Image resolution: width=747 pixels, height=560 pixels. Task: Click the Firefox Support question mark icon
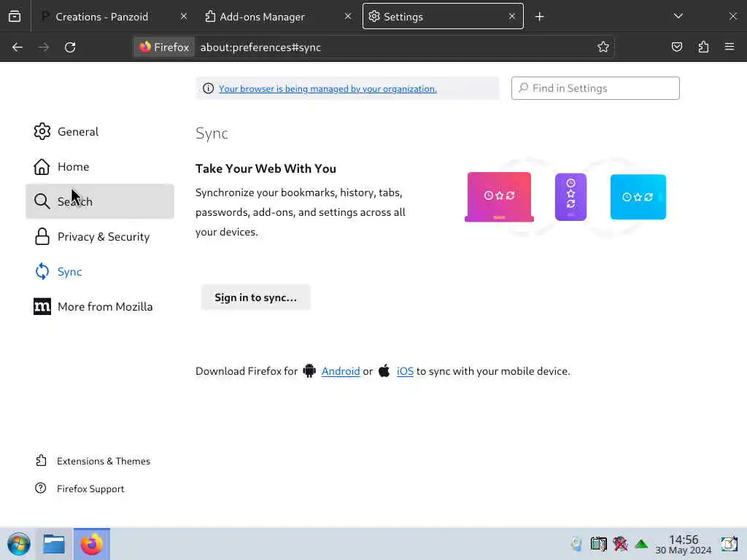point(41,488)
